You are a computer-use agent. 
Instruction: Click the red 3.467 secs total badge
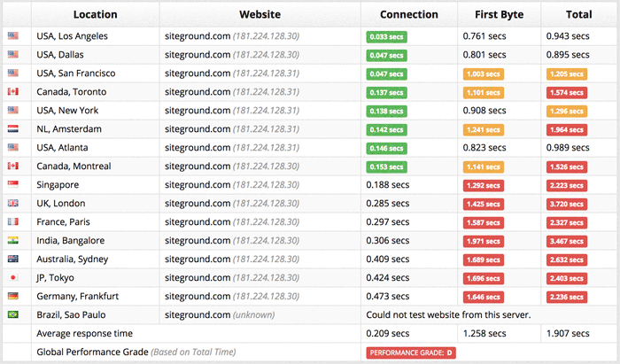pyautogui.click(x=567, y=242)
